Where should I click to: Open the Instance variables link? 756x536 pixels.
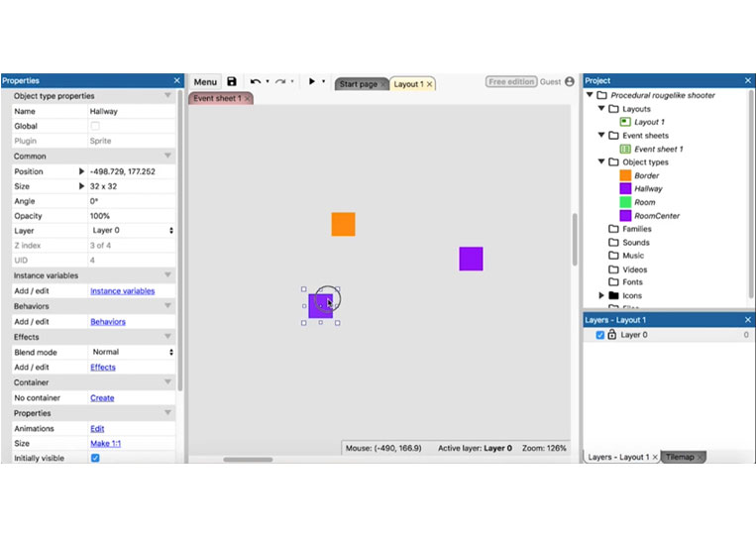(123, 290)
